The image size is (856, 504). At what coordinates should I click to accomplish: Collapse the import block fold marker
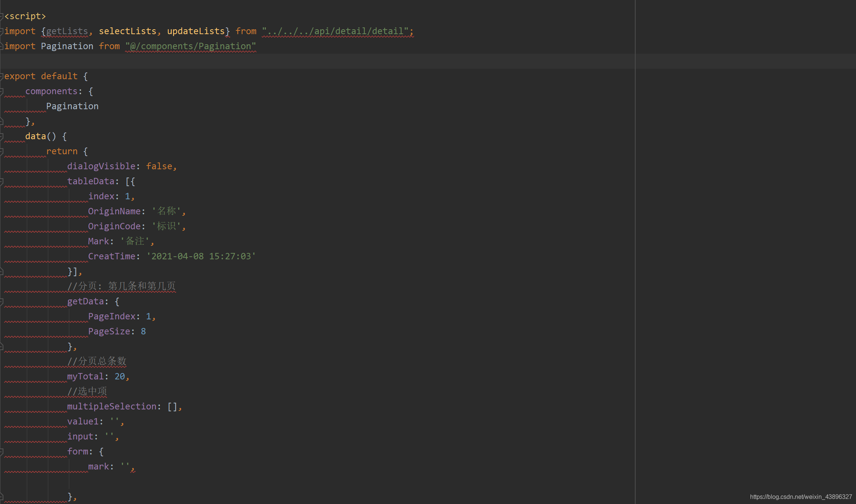pos(2,31)
